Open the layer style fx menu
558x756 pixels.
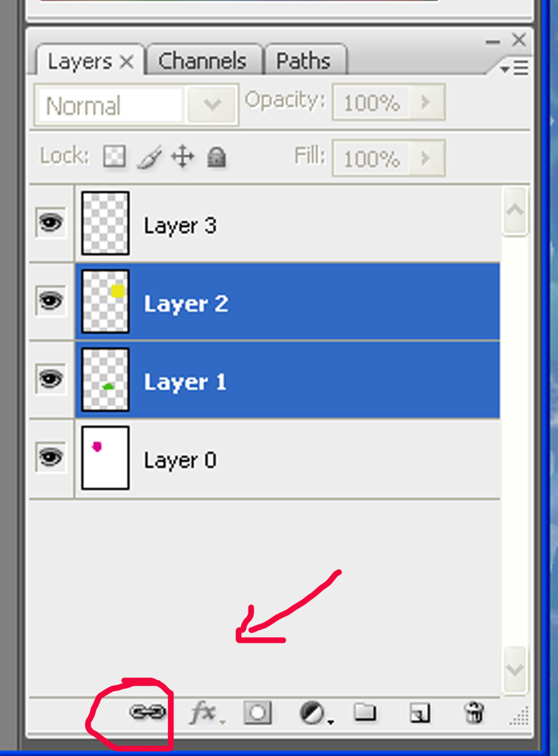point(204,713)
